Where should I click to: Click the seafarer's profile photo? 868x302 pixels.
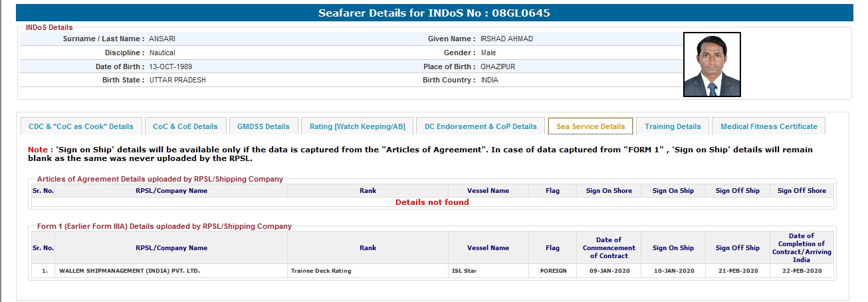[x=712, y=65]
